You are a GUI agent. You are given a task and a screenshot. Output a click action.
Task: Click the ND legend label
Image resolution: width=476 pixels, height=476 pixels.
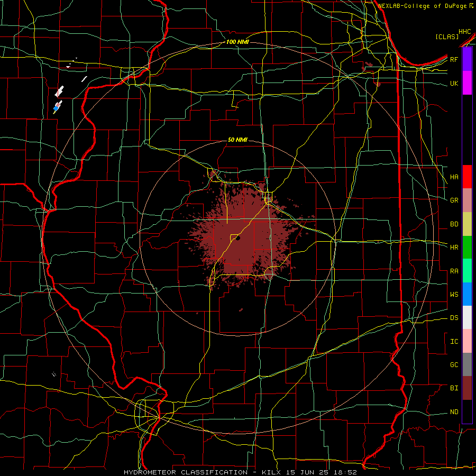click(x=454, y=412)
